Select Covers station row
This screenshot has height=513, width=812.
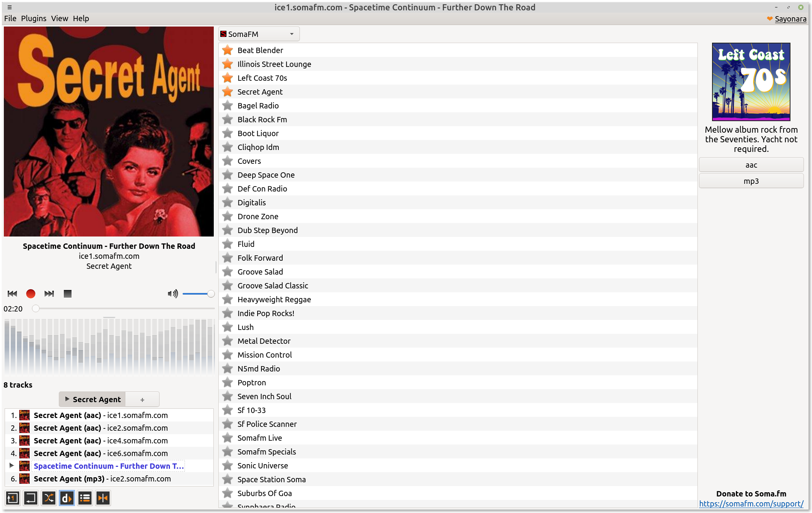(458, 161)
